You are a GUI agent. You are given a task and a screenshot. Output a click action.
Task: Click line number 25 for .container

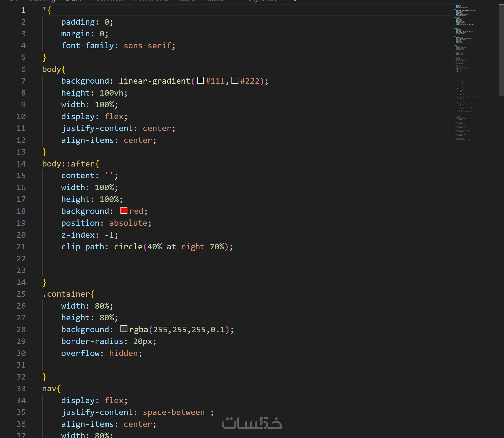click(x=21, y=294)
